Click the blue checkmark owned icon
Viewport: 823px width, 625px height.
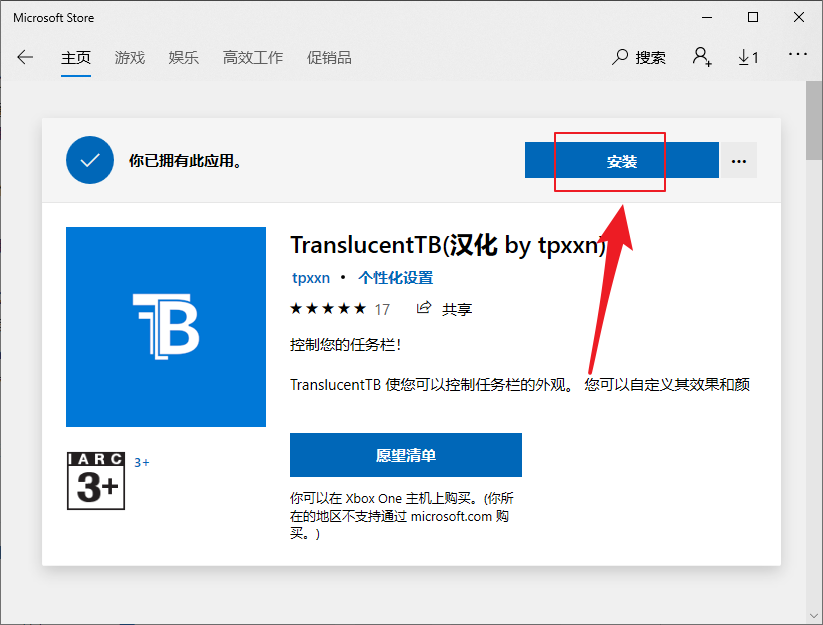90,160
